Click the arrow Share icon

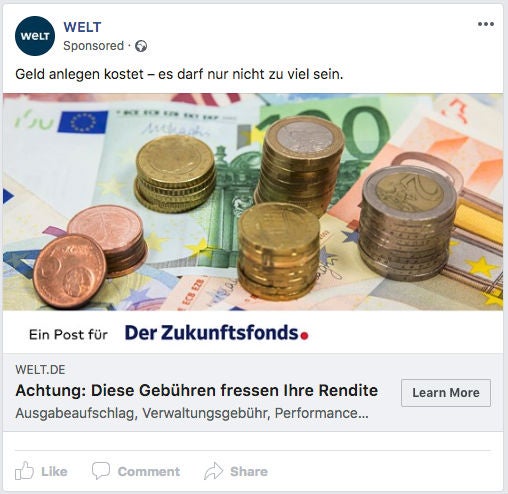213,470
